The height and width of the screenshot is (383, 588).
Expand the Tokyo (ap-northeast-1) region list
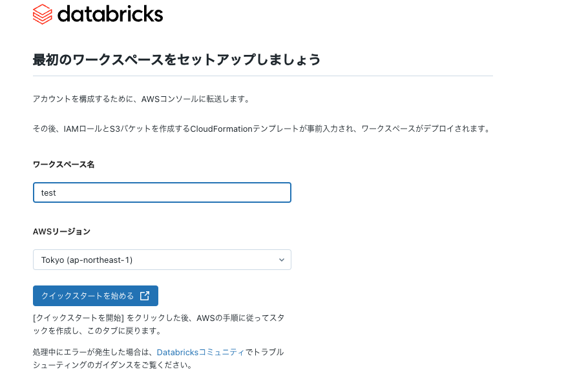point(162,260)
